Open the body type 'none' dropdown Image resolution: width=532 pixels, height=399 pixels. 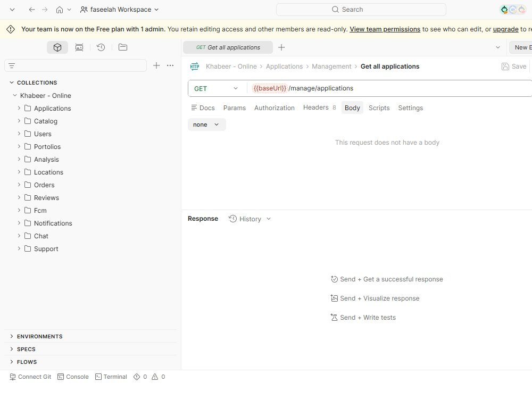click(206, 124)
